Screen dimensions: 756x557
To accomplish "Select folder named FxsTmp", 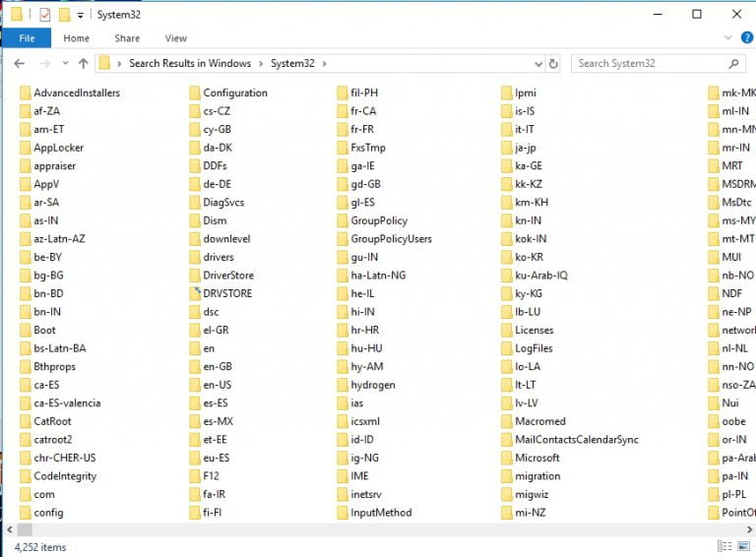I will point(361,148).
